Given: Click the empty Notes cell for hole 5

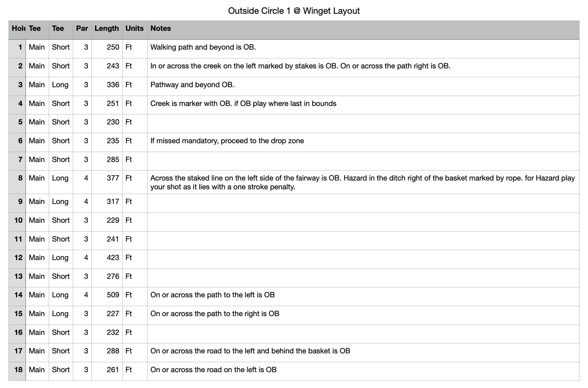Looking at the screenshot, I should [x=363, y=122].
